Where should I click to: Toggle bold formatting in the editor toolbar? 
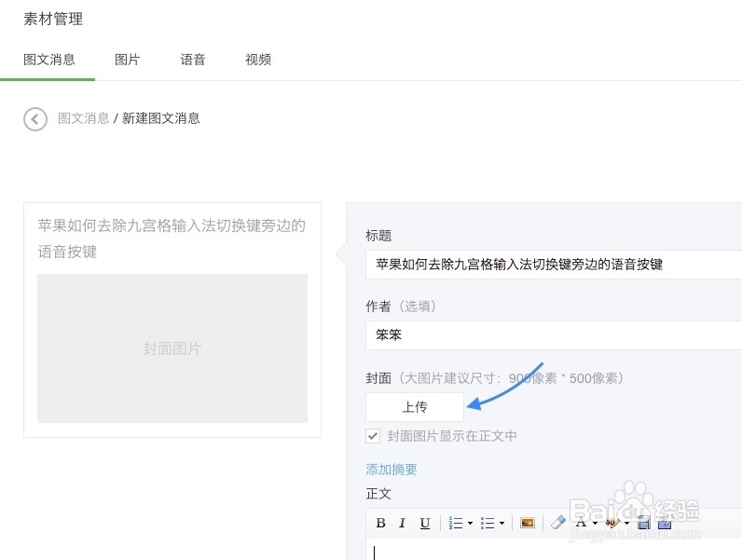coord(380,523)
